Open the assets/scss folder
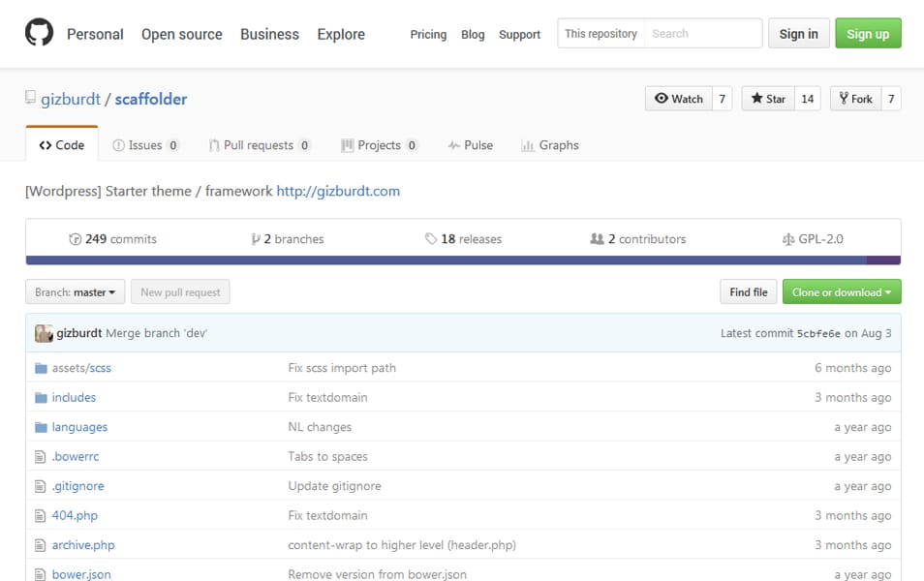Screen dimensions: 924x581 coord(81,368)
